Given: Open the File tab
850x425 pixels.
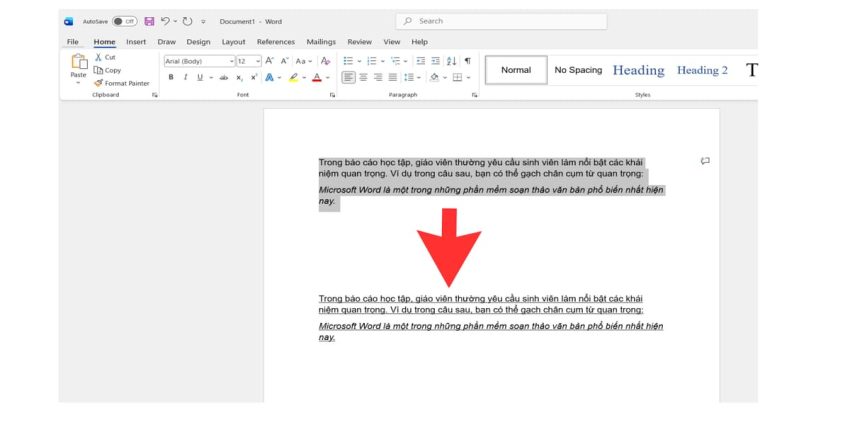Looking at the screenshot, I should pyautogui.click(x=73, y=42).
